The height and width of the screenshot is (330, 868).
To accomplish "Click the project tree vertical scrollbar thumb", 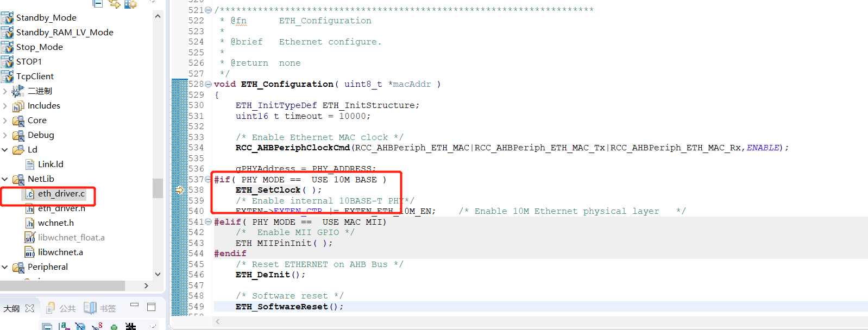I will (x=158, y=188).
